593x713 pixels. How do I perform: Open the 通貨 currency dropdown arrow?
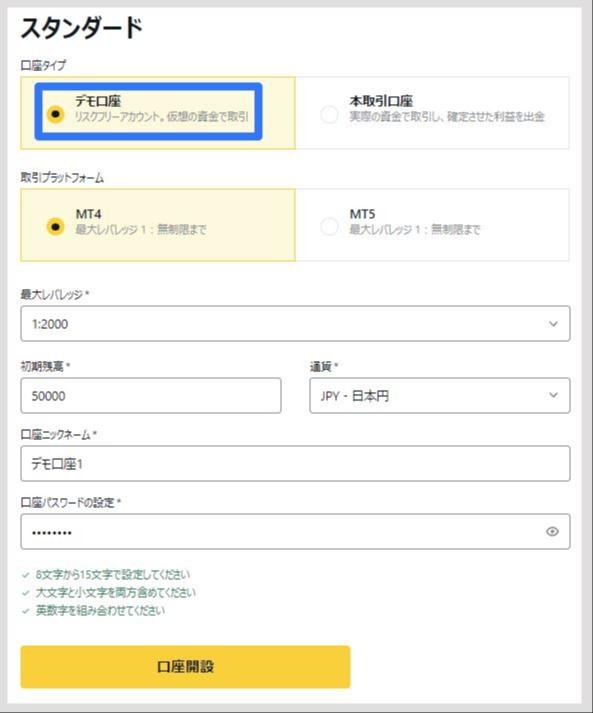(553, 395)
